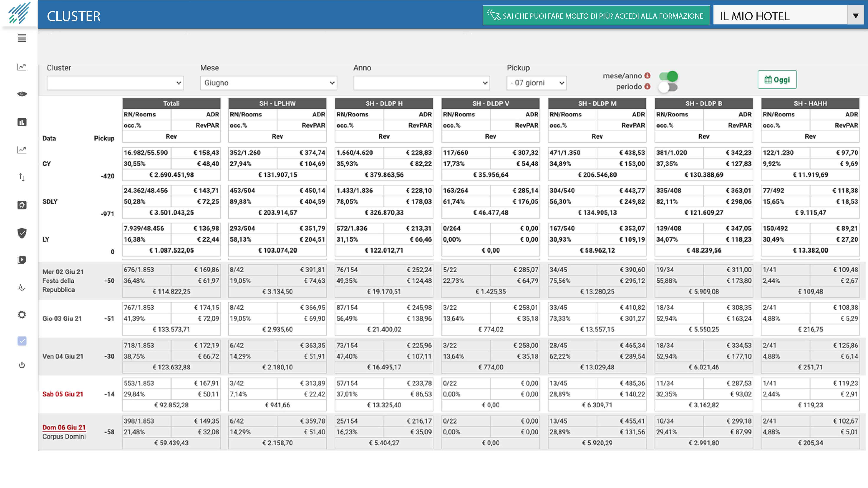The width and height of the screenshot is (868, 488).
Task: Open the settings gear at sidebar bottom
Action: [21, 314]
